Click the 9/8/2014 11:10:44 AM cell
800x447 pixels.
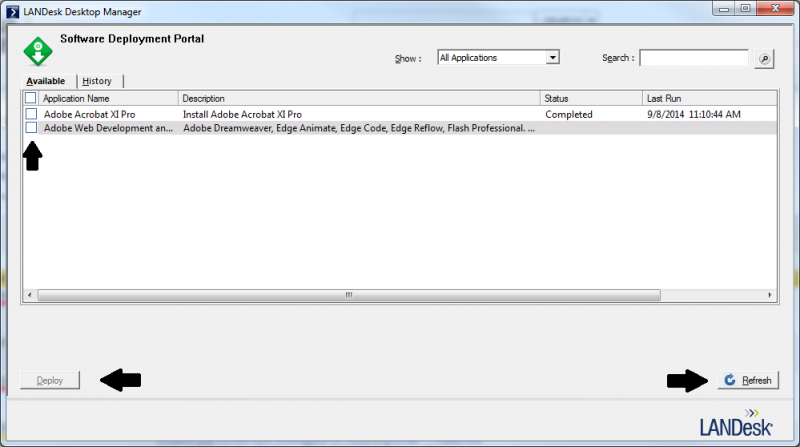(694, 114)
